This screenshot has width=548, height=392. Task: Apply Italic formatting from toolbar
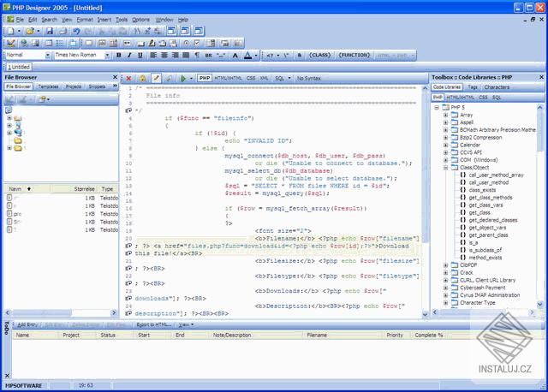tap(131, 55)
